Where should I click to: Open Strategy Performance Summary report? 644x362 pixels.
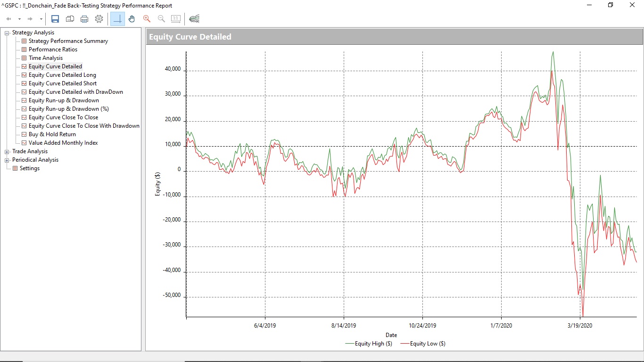pyautogui.click(x=68, y=41)
